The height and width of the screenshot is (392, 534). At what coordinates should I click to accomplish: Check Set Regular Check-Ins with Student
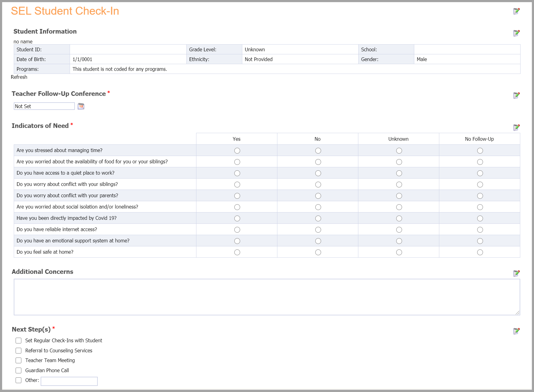click(x=19, y=340)
